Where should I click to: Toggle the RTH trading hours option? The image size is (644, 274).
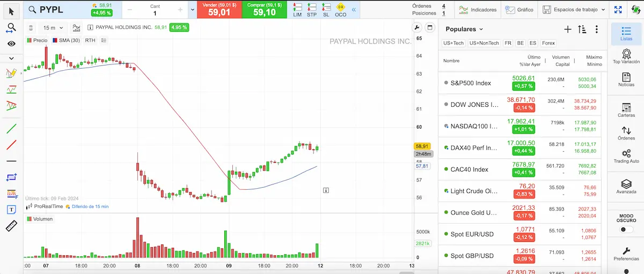point(90,40)
